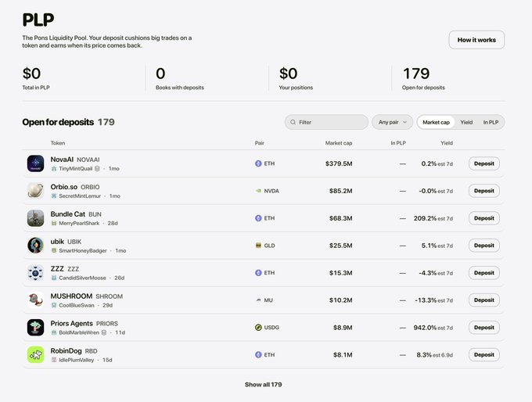Click the badge icon after TinyMintQuail
532x402 pixels.
[97, 169]
